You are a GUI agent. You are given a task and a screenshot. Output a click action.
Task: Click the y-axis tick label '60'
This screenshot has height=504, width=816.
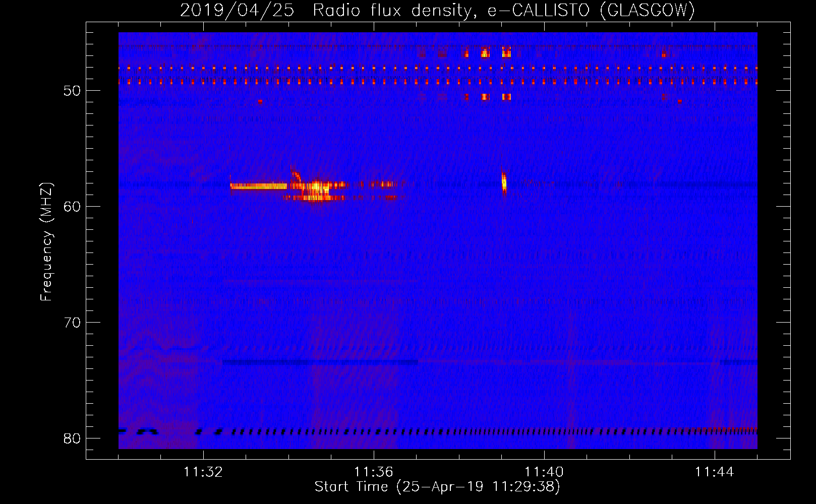click(x=72, y=207)
